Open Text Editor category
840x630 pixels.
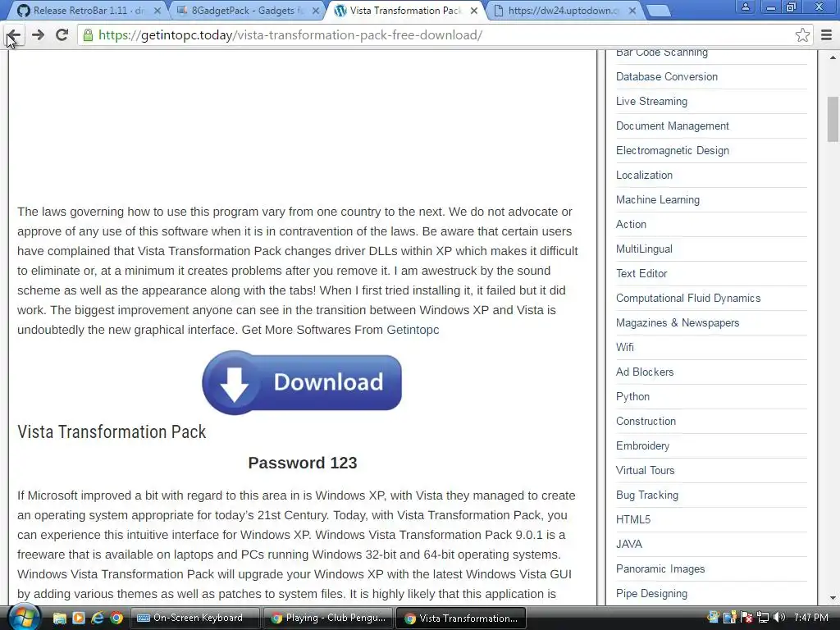coord(641,274)
